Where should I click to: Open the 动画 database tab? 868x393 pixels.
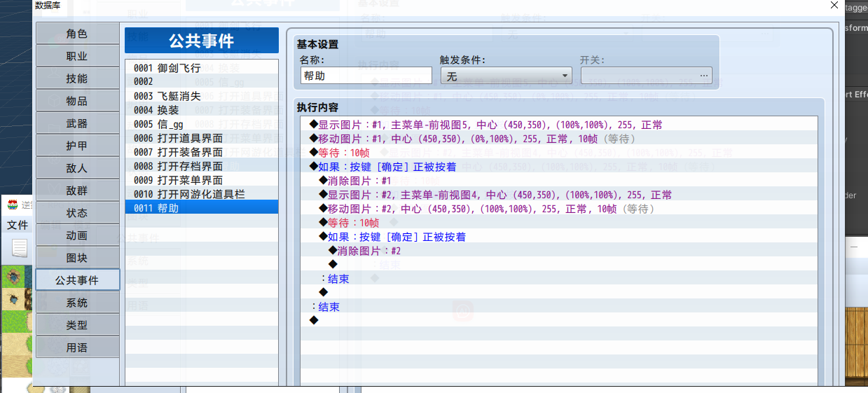[x=77, y=235]
